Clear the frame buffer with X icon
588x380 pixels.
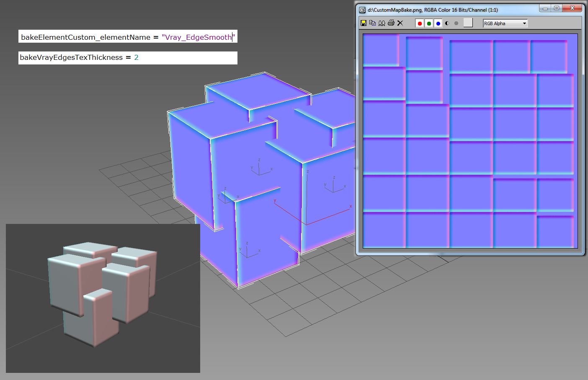click(400, 23)
